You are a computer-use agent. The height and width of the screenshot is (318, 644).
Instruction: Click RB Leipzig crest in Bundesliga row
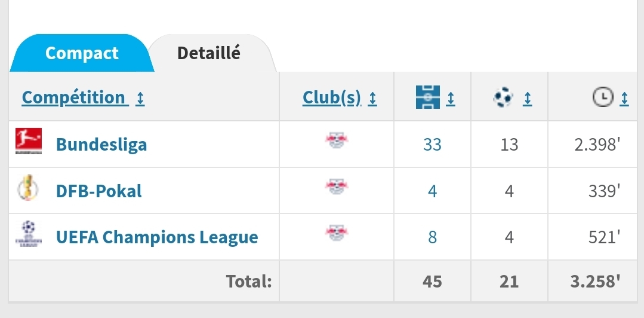tap(337, 142)
